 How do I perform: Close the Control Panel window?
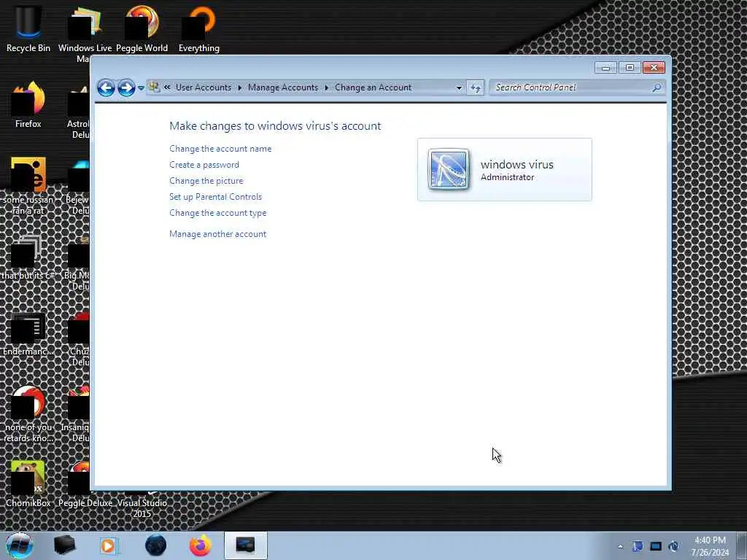[654, 68]
